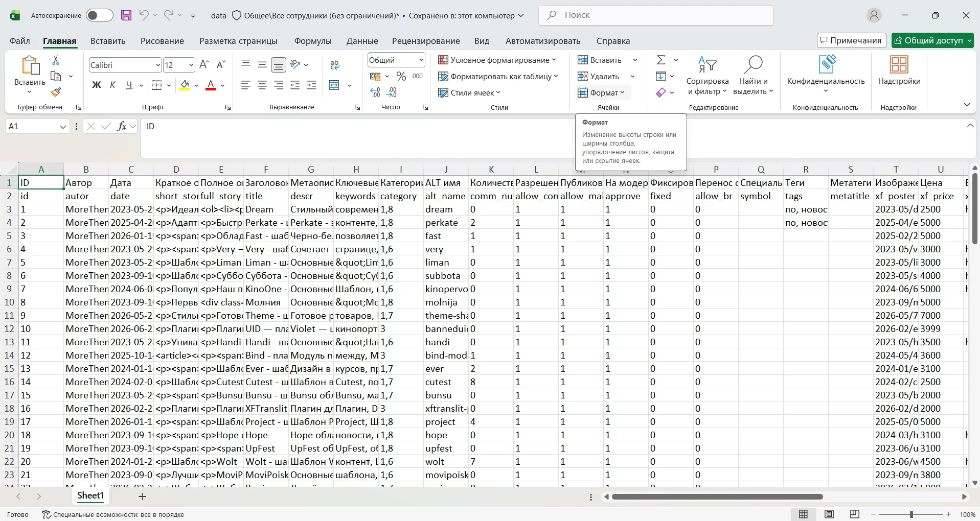
Task: Switch to the Формулы tab
Action: 313,41
